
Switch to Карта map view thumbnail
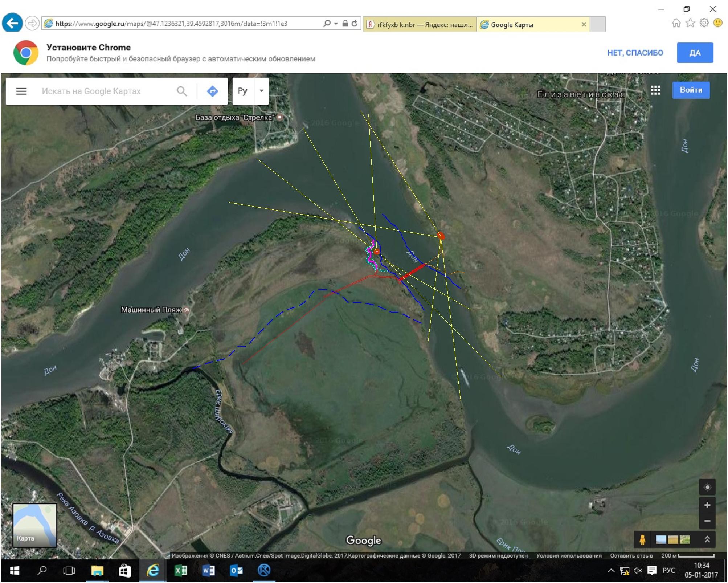pyautogui.click(x=35, y=525)
